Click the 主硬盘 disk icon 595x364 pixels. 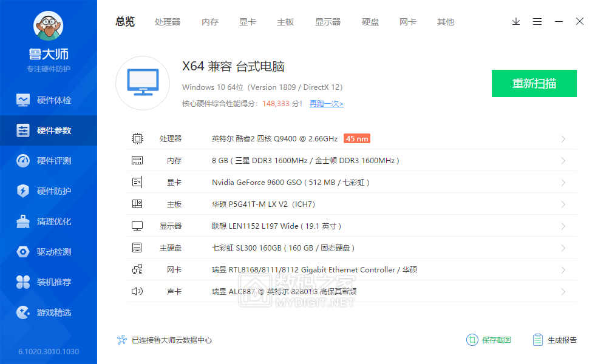(137, 248)
